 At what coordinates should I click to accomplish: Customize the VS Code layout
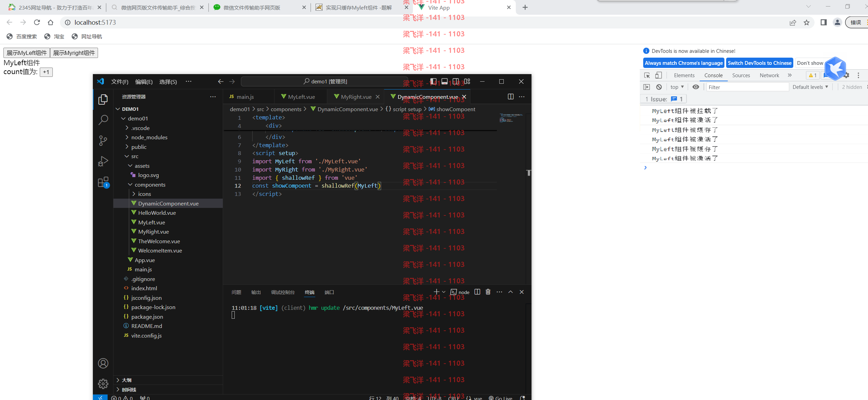click(467, 81)
